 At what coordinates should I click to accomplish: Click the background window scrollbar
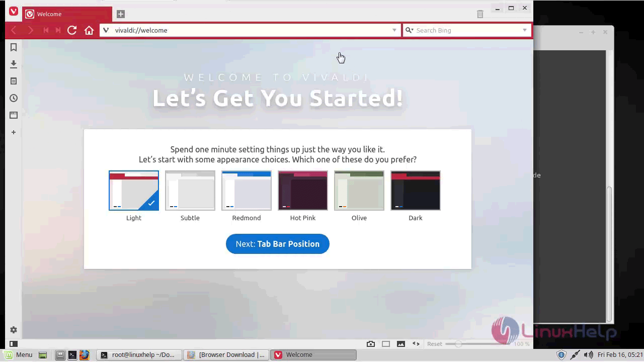click(x=610, y=254)
